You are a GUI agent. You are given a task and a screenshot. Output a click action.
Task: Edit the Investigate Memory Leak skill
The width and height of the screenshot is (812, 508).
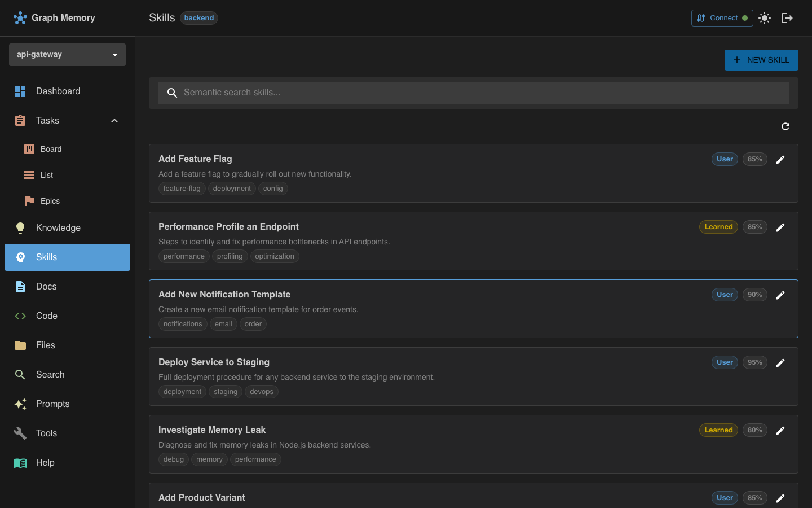[780, 431]
